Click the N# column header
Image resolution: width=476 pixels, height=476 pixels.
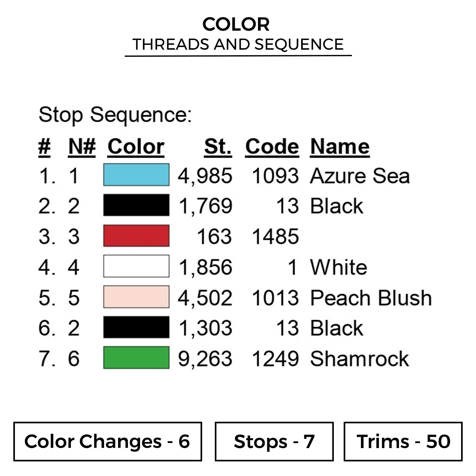(82, 147)
